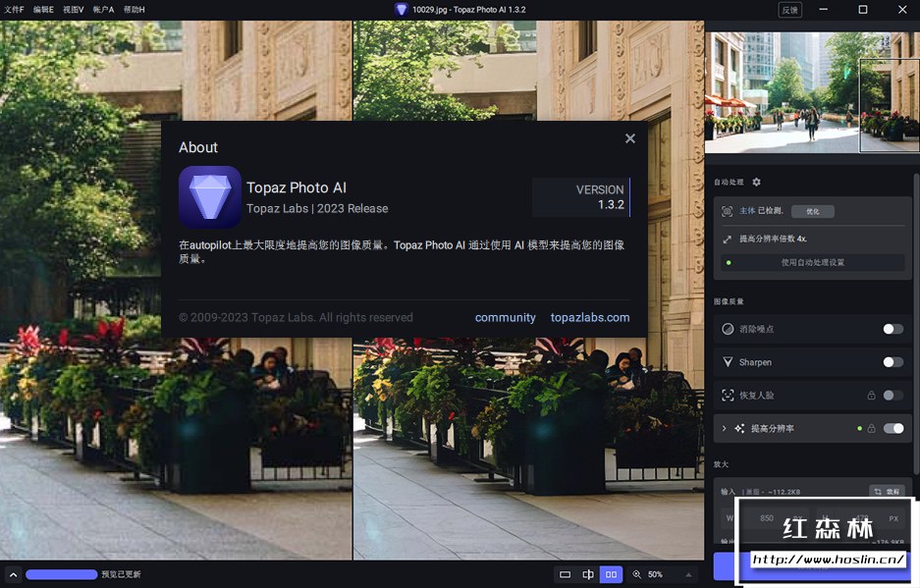Image resolution: width=920 pixels, height=588 pixels.
Task: Open the community link
Action: click(506, 317)
